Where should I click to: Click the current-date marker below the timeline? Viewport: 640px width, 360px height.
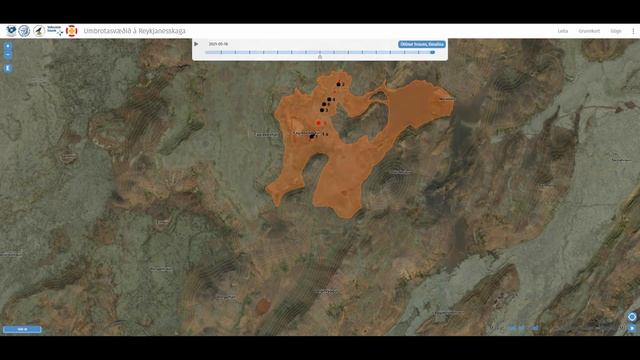tap(320, 57)
